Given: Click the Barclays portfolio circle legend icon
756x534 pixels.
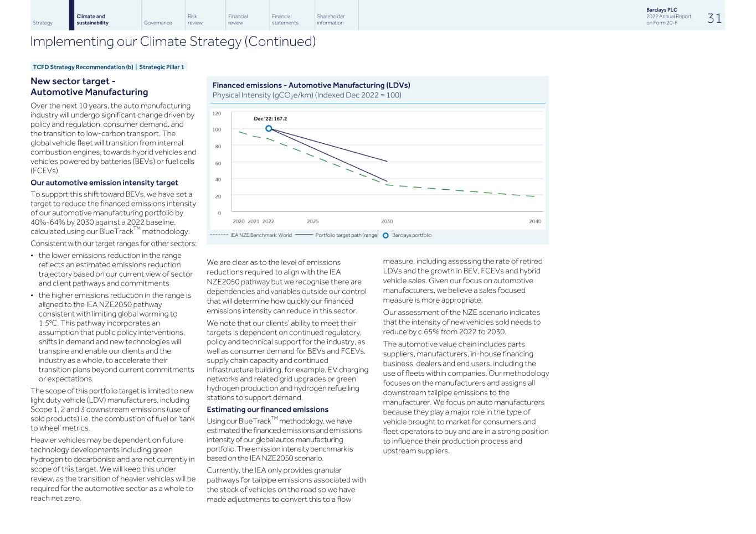Looking at the screenshot, I should point(385,235).
